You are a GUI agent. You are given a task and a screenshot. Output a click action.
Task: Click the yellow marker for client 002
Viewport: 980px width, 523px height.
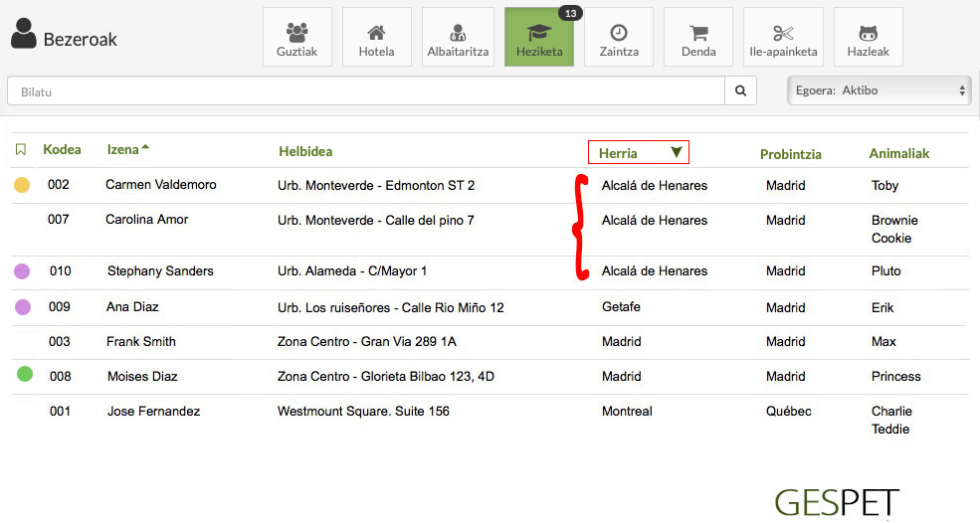(x=22, y=184)
